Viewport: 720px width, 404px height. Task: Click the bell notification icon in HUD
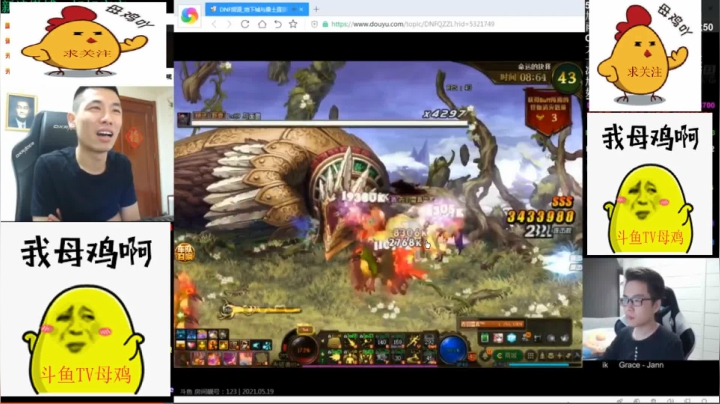pos(485,356)
